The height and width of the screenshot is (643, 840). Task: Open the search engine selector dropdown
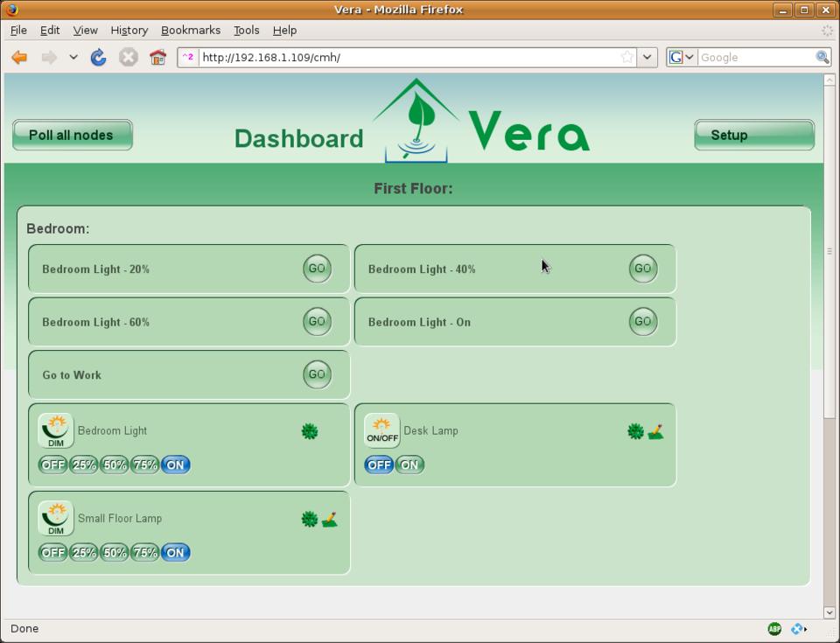click(682, 58)
